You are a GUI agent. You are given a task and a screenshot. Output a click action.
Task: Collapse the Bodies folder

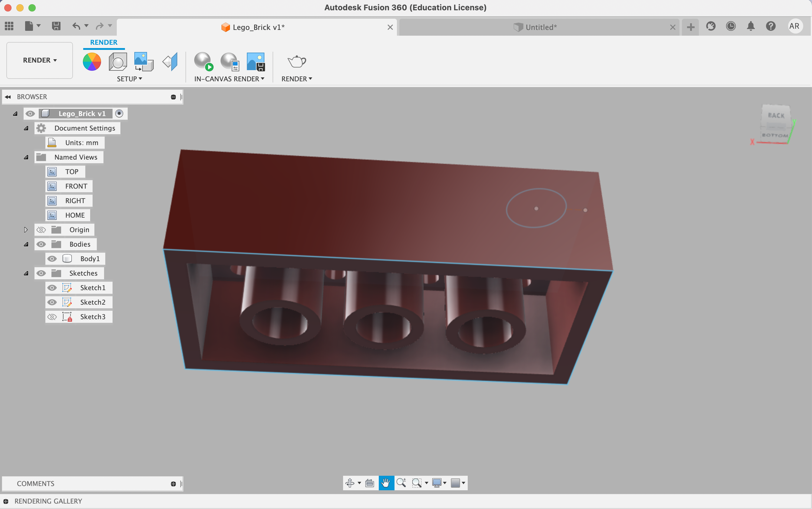coord(26,245)
